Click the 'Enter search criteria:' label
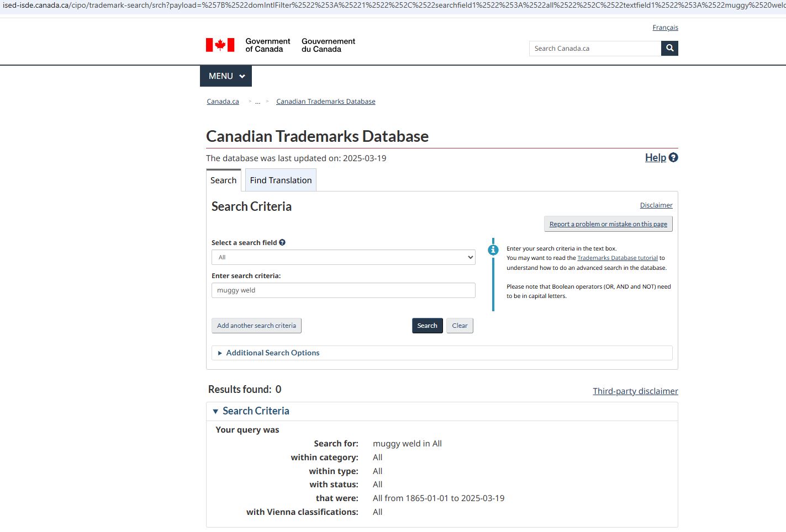Viewport: 786px width, 532px height. pos(246,276)
